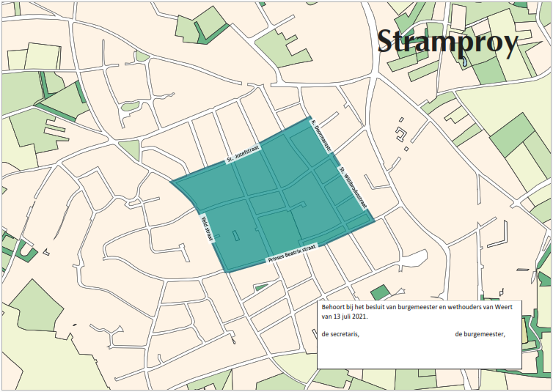Viewport: 553px width, 392px height.
Task: Select the Prinses Beatrix straat label
Action: tap(292, 255)
